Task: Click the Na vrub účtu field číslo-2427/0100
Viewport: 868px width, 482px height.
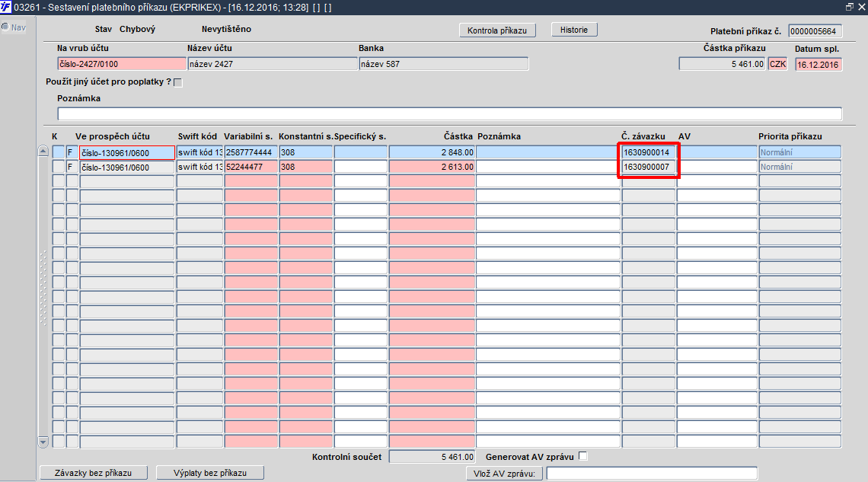Action: 121,64
